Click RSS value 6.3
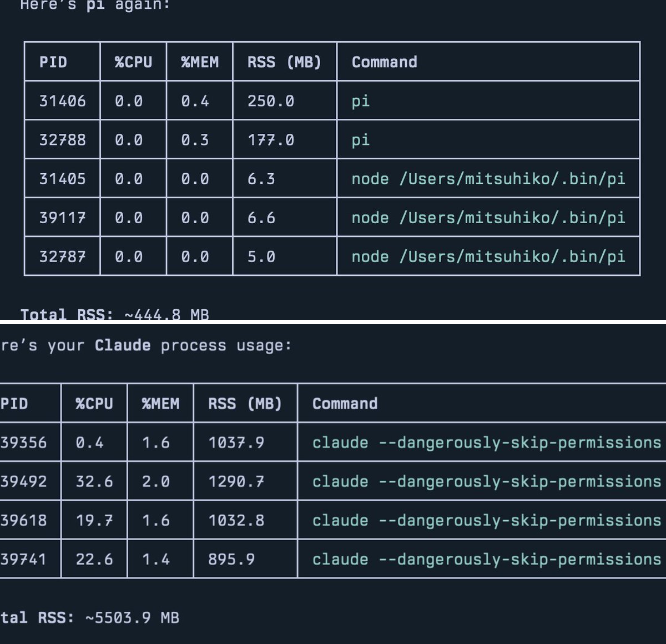 pyautogui.click(x=261, y=179)
